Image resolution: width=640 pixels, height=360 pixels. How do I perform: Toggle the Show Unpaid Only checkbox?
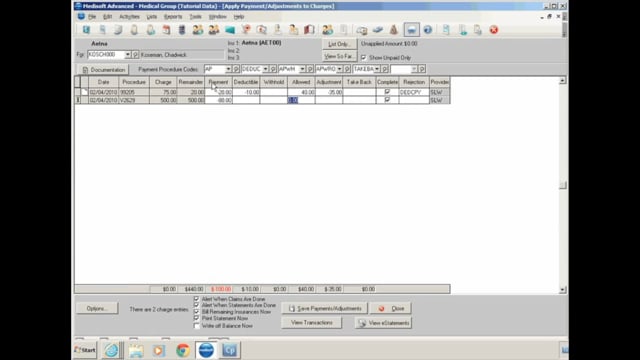pyautogui.click(x=364, y=58)
